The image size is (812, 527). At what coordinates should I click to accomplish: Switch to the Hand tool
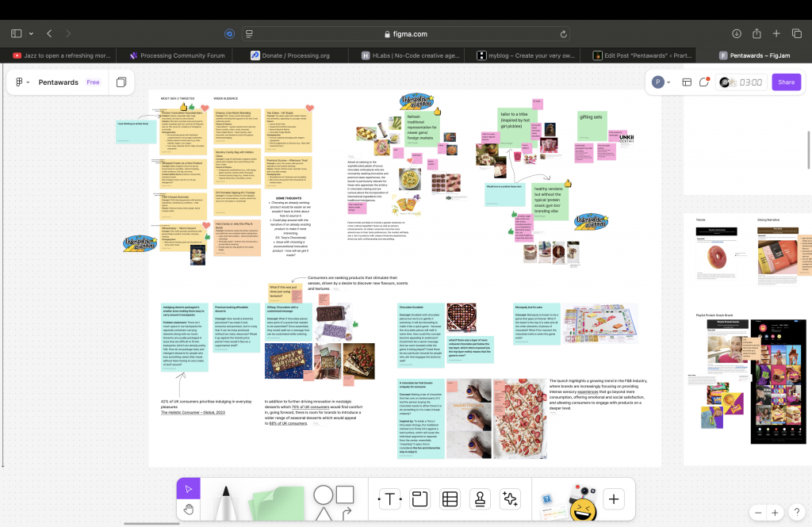tap(189, 510)
